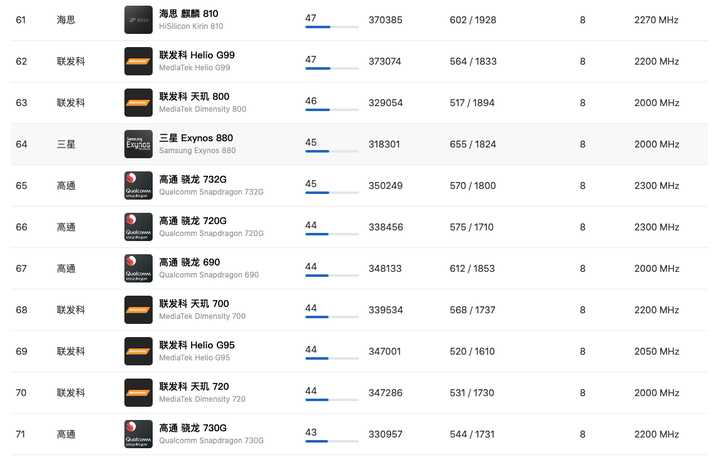This screenshot has width=720, height=457.
Task: Click the Snapdragon 732G chip icon
Action: pyautogui.click(x=138, y=185)
